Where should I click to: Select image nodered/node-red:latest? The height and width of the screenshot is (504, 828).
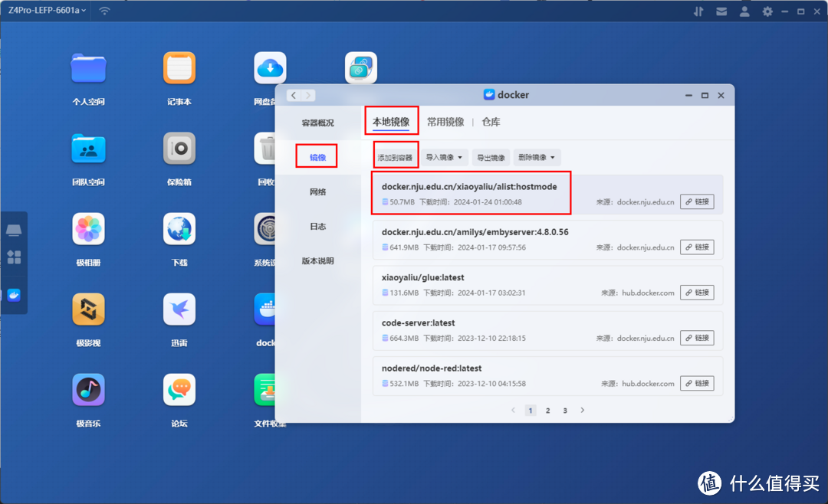tap(547, 376)
